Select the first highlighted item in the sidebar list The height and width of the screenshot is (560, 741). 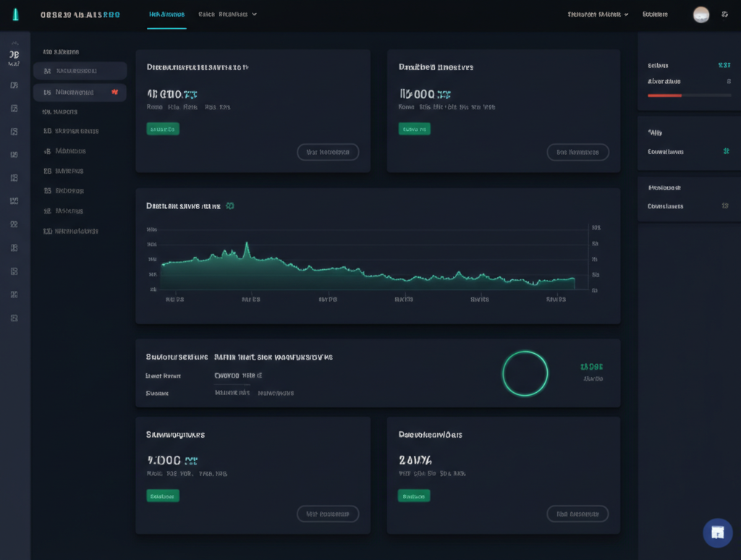coord(80,71)
